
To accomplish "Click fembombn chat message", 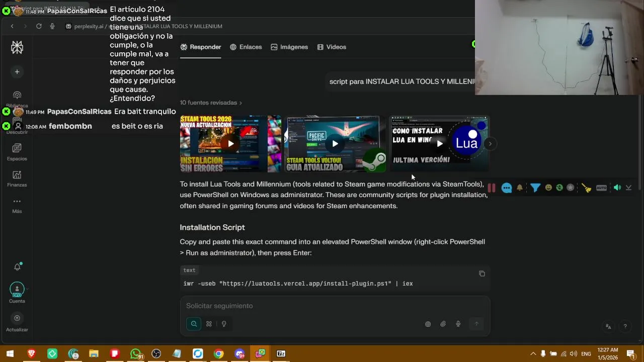I will point(83,126).
